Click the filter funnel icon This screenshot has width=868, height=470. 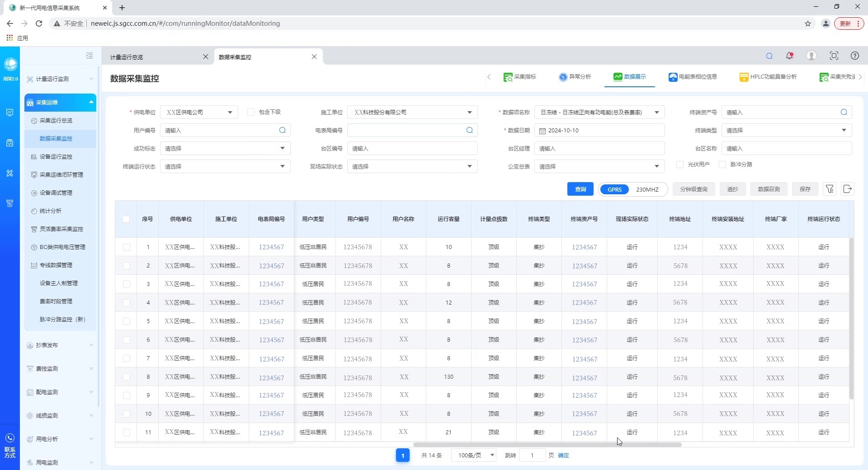830,189
